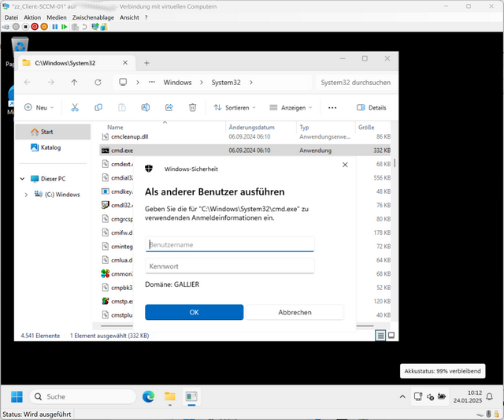The width and height of the screenshot is (504, 420).
Task: Expand chevron after System32 breadcrumb
Action: [250, 82]
